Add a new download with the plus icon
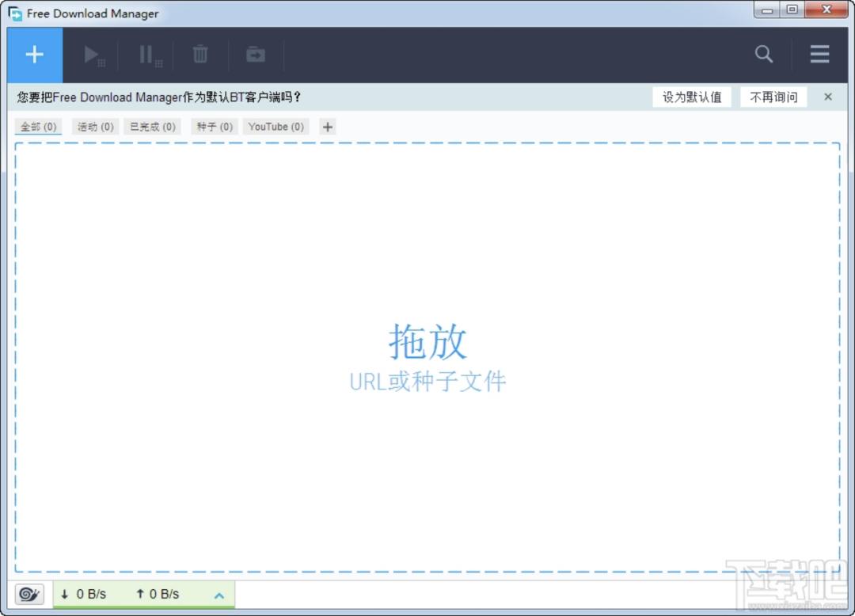 34,54
